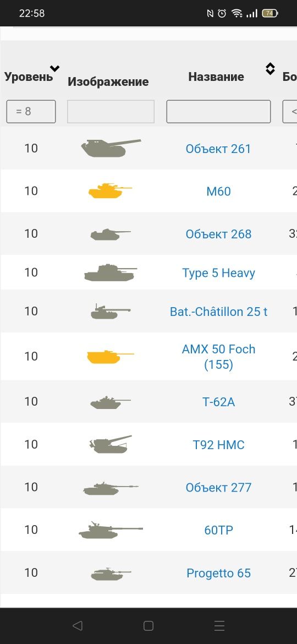The image size is (297, 644).
Task: Click the Bat.-Châtillon 25 t tank image
Action: (111, 312)
